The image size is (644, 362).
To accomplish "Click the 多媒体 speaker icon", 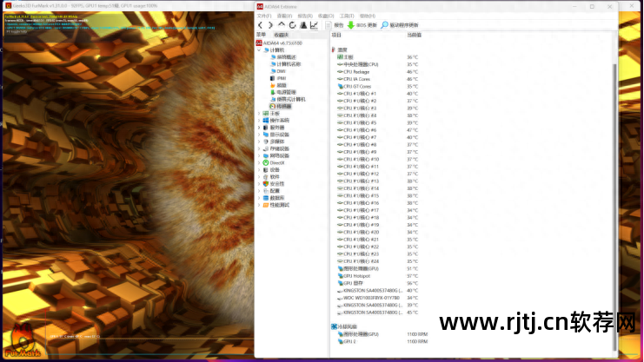I will tap(266, 142).
